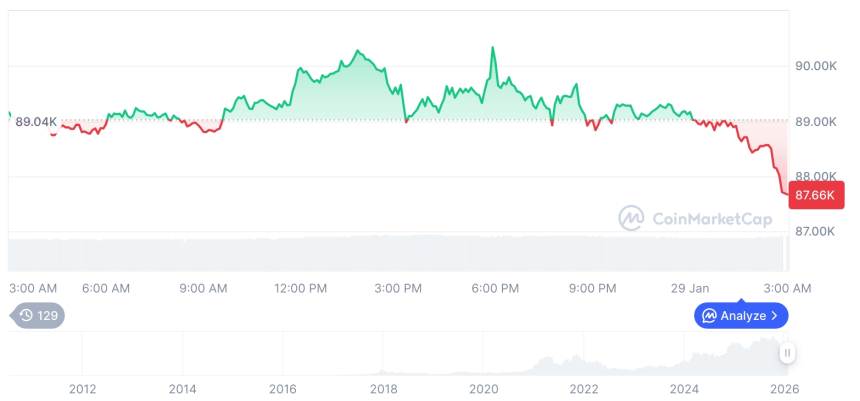Click the 90.00K price axis label
Image resolution: width=860 pixels, height=401 pixels.
click(815, 66)
